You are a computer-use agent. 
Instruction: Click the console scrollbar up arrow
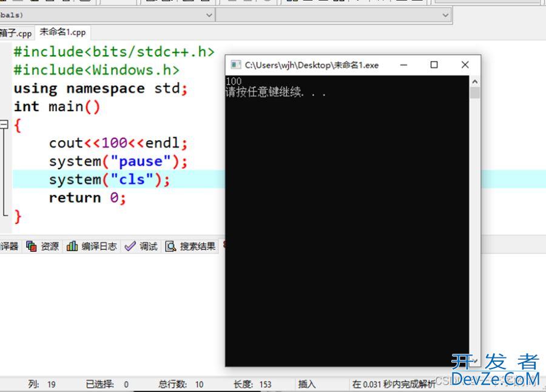point(474,81)
